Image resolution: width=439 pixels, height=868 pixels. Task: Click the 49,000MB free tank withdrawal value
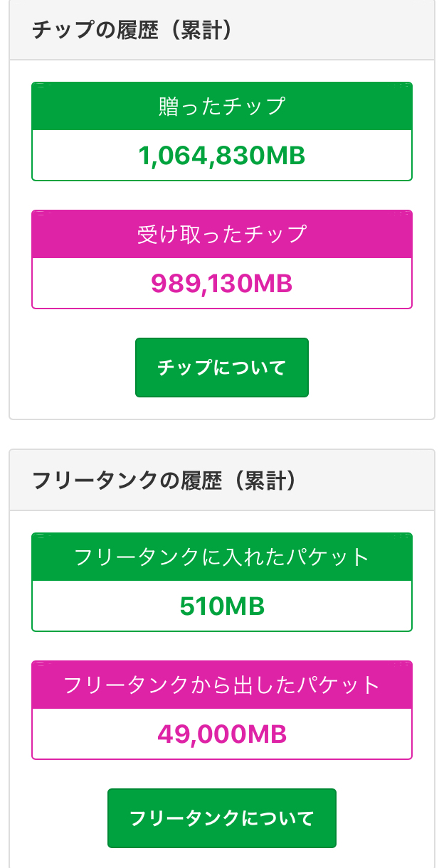pos(221,734)
